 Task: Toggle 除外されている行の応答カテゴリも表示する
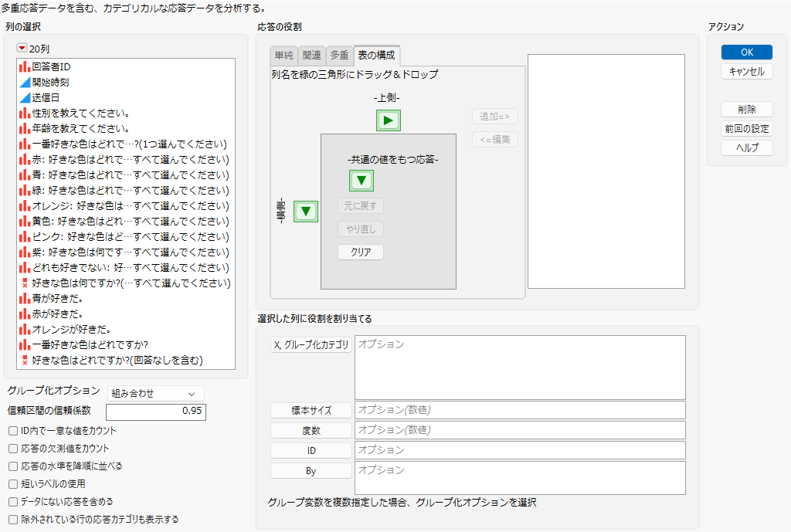[13, 520]
